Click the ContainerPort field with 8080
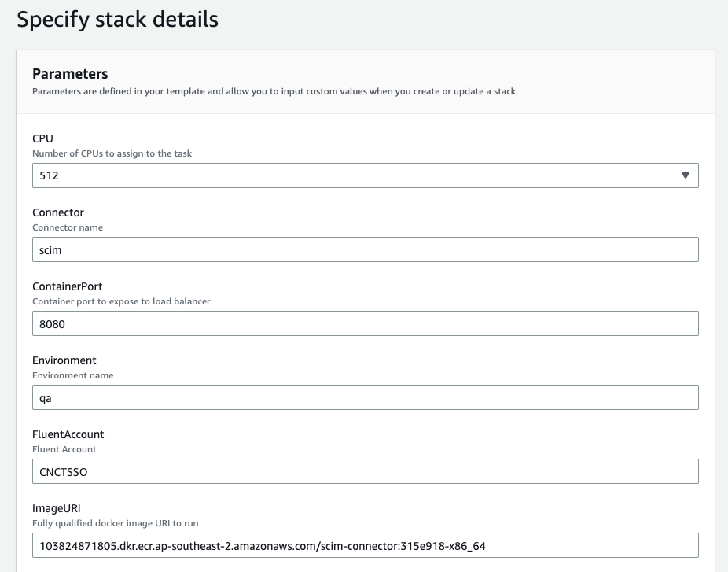Screen dimensions: 728x572 coord(365,323)
